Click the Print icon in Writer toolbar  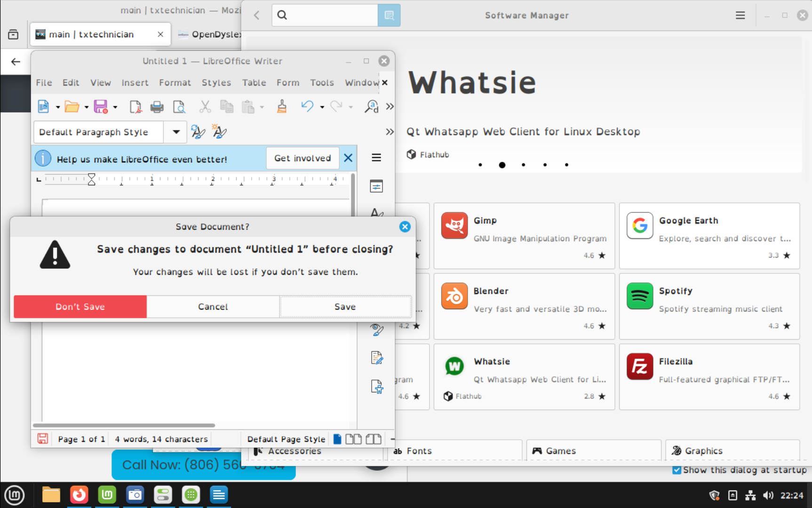157,107
